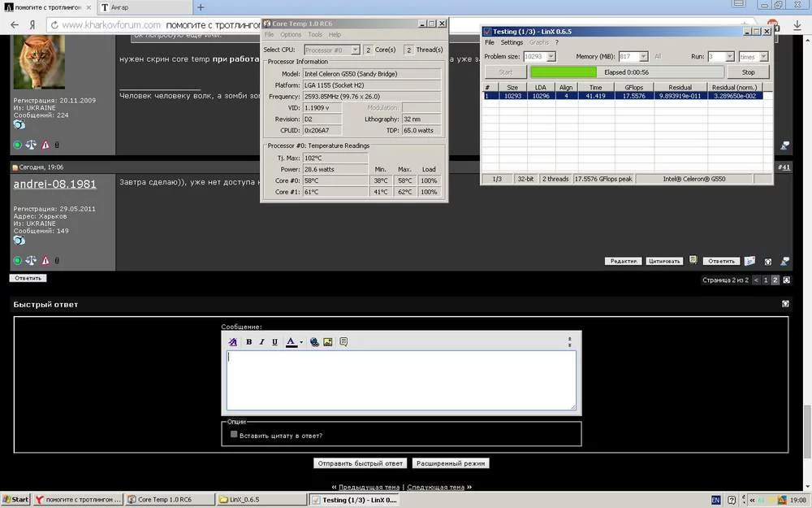This screenshot has width=812, height=508.
Task: Enable 'Вставить цитату в ответ?' checkbox
Action: tap(234, 435)
